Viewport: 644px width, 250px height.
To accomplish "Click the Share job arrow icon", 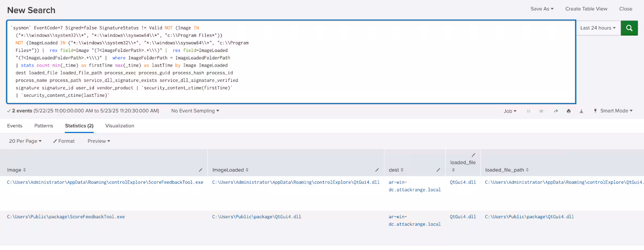I will coord(556,111).
